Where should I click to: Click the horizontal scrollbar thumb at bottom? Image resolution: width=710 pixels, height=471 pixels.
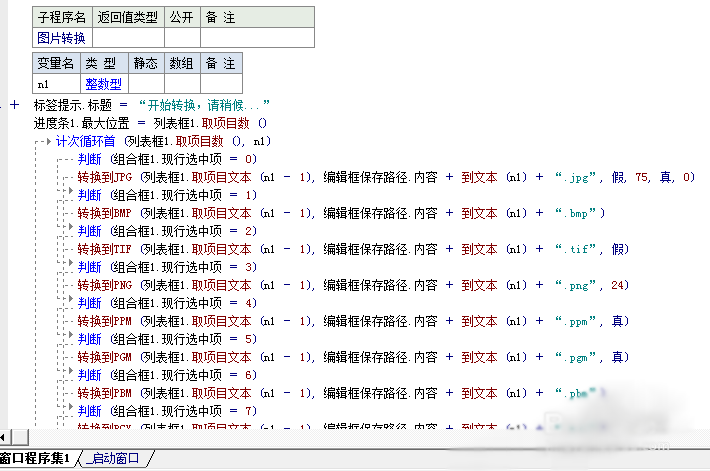(20, 437)
